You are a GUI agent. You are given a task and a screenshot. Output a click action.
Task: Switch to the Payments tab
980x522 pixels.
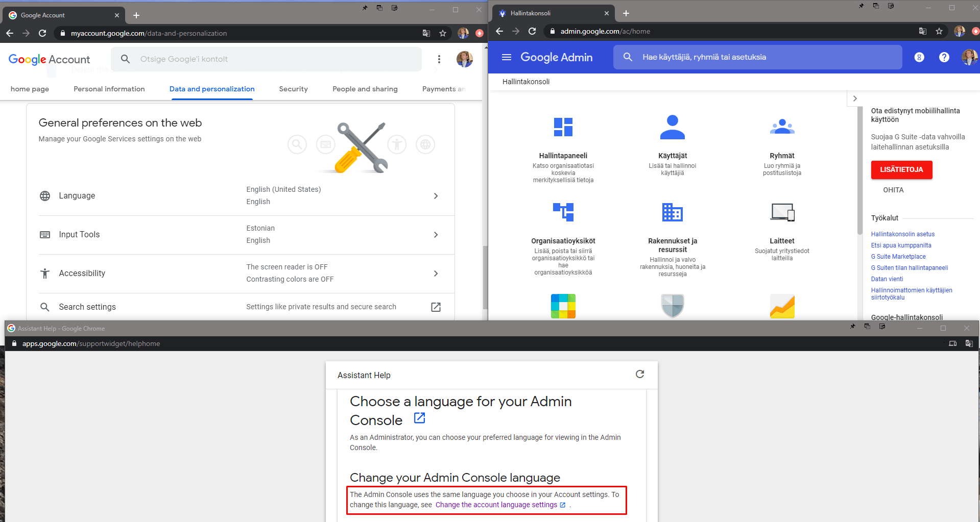click(x=443, y=89)
